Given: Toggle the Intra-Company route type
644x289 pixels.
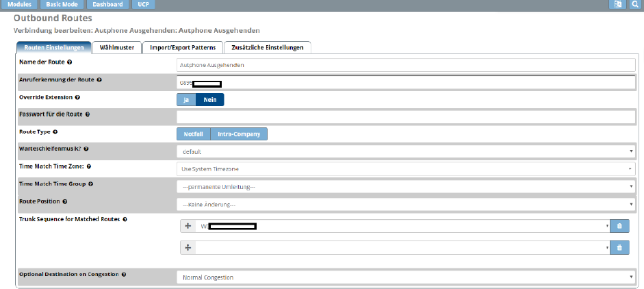Looking at the screenshot, I should point(238,134).
